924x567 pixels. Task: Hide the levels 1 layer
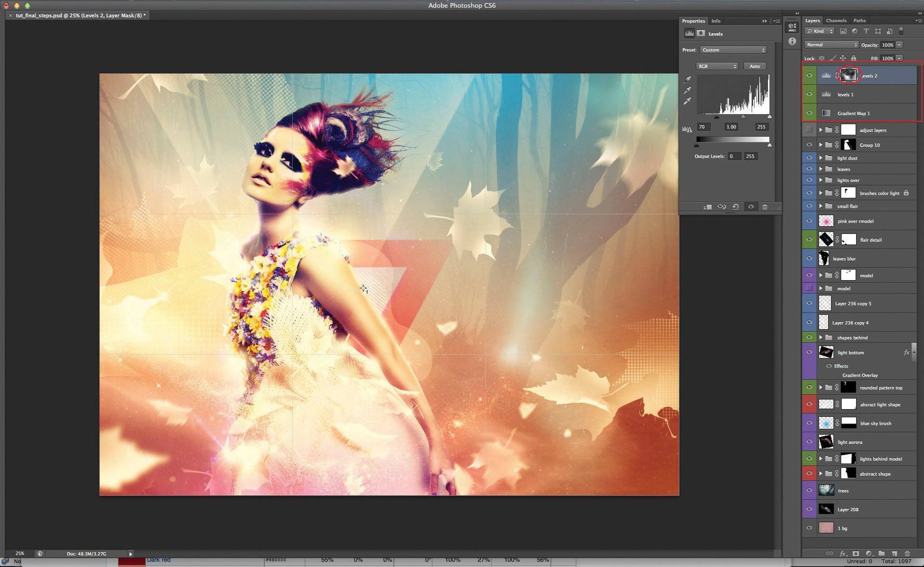click(x=809, y=94)
